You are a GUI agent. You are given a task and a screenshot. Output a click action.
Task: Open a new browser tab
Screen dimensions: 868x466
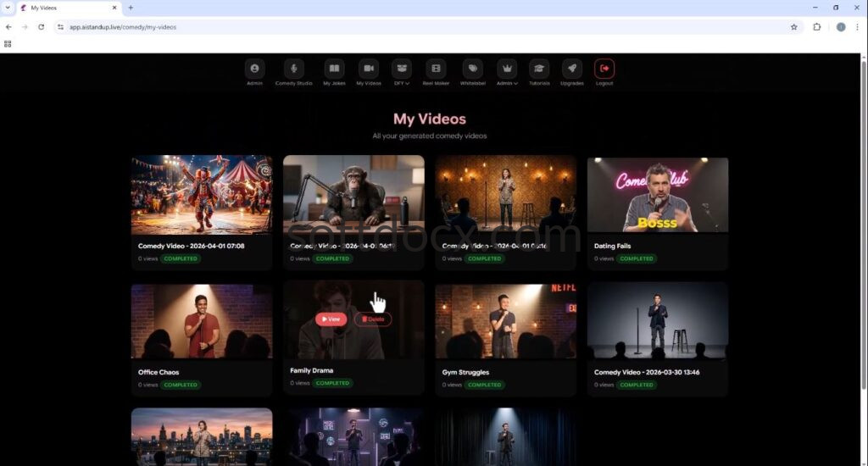click(x=131, y=8)
